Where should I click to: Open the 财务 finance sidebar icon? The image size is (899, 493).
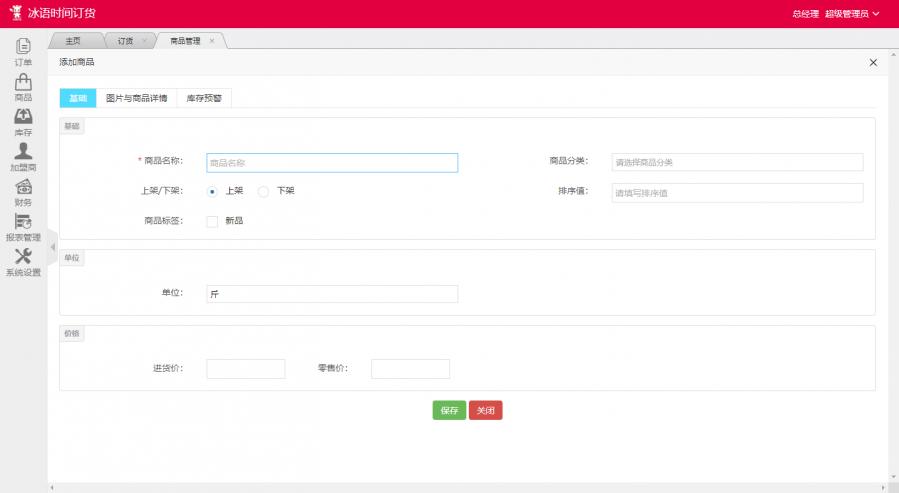click(23, 192)
